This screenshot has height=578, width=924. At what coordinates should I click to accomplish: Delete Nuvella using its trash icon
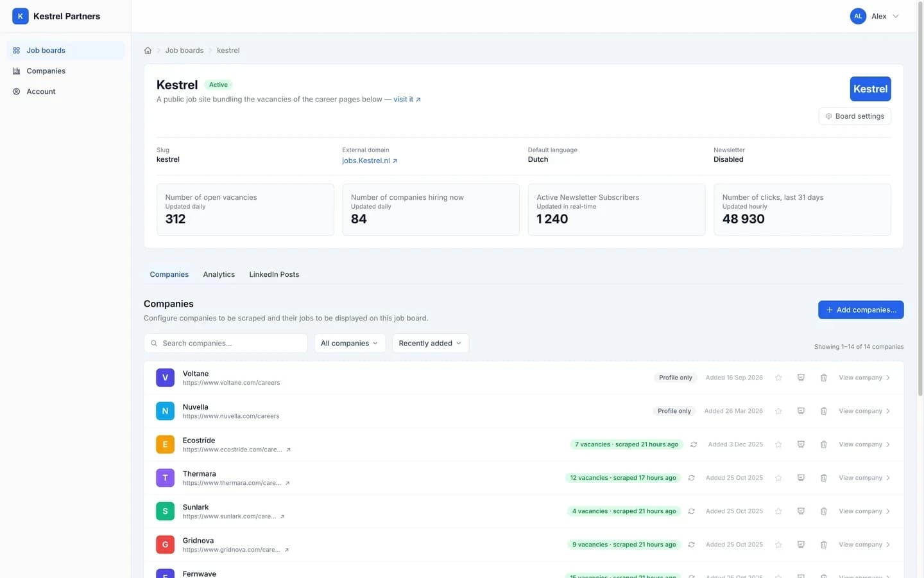824,411
